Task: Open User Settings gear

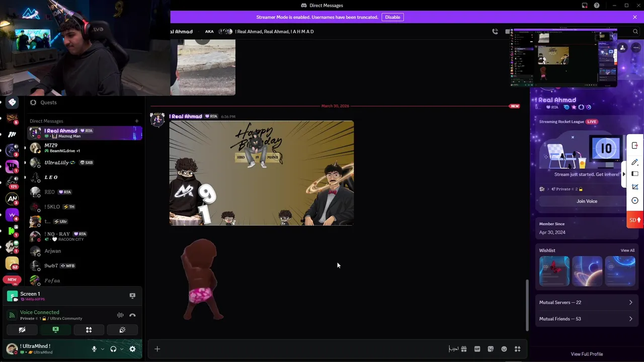Action: [132, 349]
